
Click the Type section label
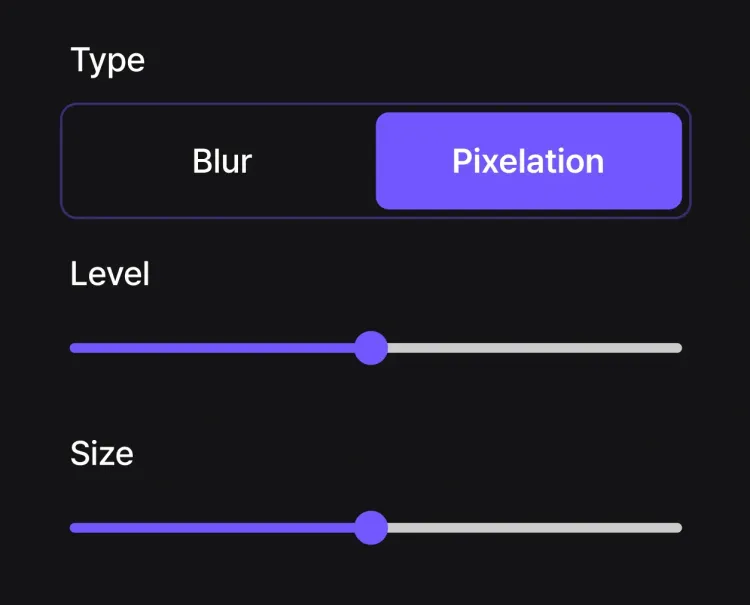coord(107,60)
